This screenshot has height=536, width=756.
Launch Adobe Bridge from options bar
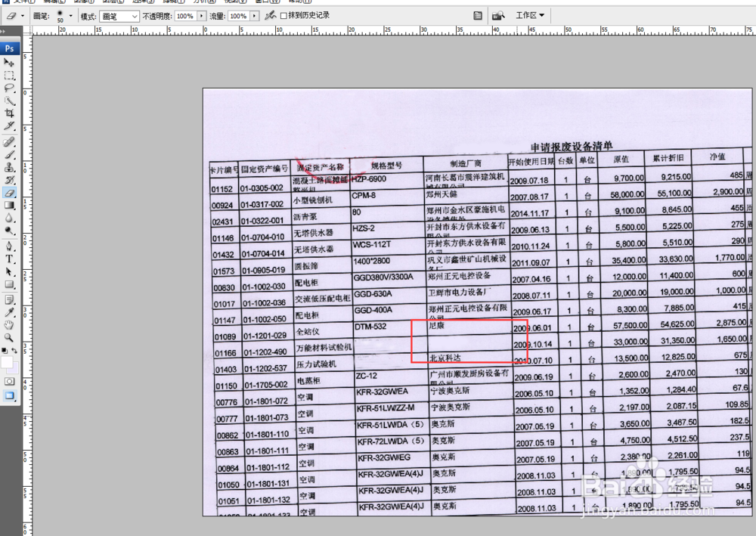(x=498, y=16)
